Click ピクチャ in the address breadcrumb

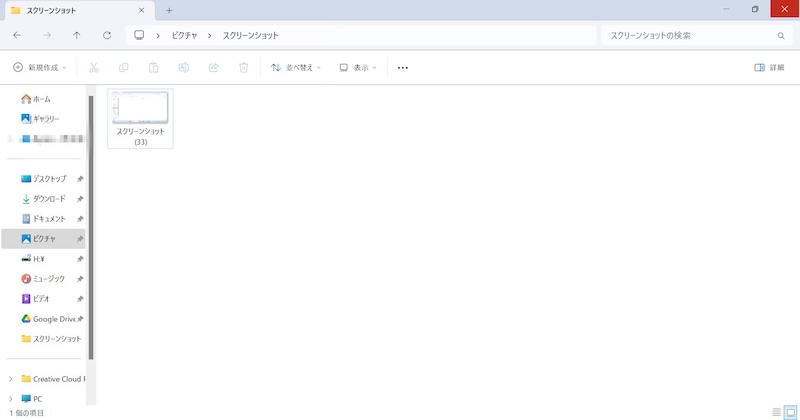pyautogui.click(x=184, y=35)
